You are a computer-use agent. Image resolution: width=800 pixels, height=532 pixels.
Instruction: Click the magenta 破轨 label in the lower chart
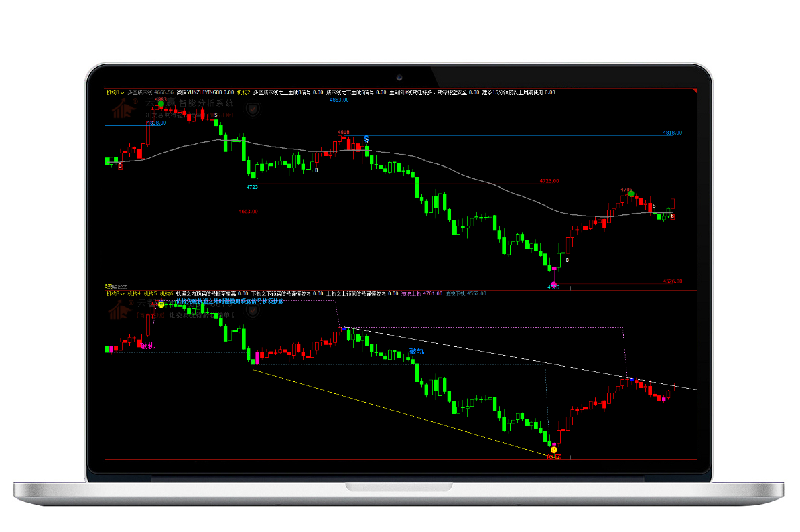(147, 346)
